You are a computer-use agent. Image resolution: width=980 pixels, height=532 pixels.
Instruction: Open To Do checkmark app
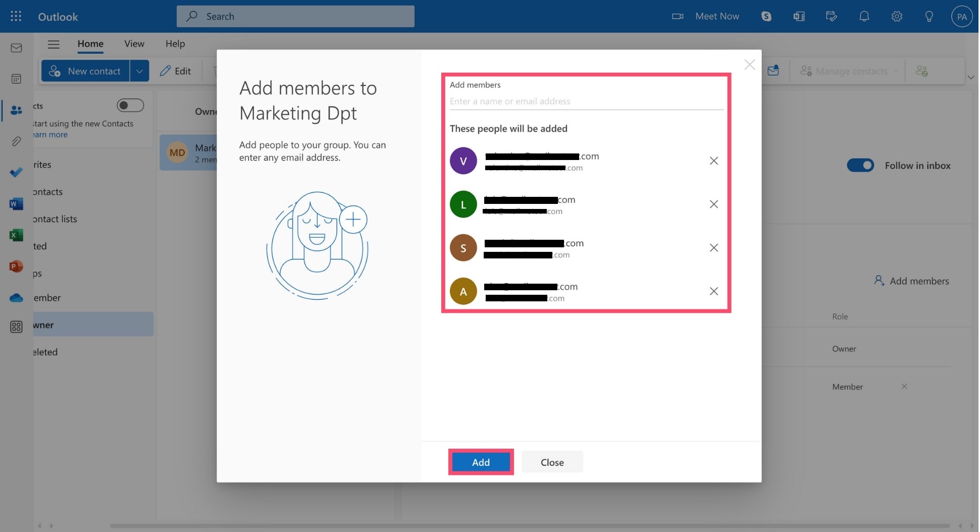point(16,173)
